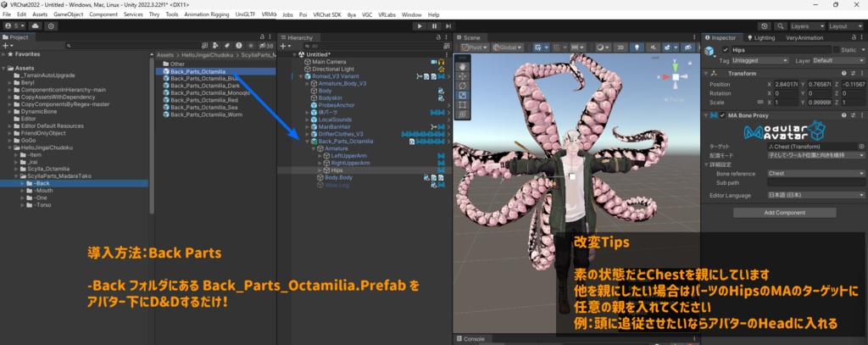Open the Layers dropdown
Image resolution: width=868 pixels, height=345 pixels.
(807, 26)
